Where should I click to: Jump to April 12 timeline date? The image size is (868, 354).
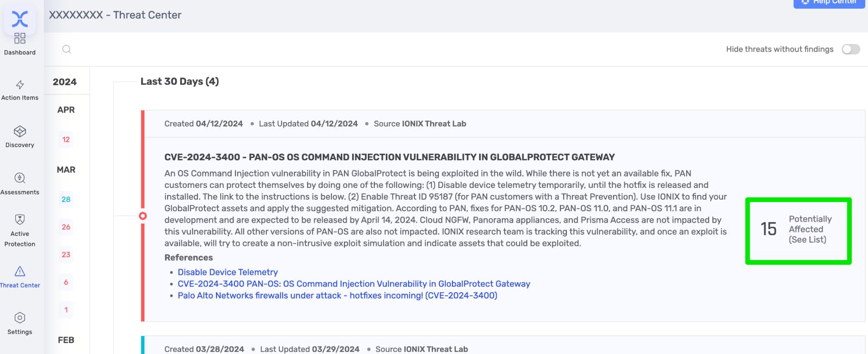(x=66, y=140)
